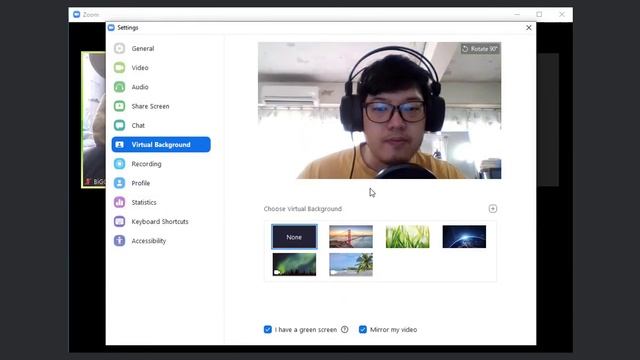
Task: Select Recording settings label
Action: [x=146, y=164]
